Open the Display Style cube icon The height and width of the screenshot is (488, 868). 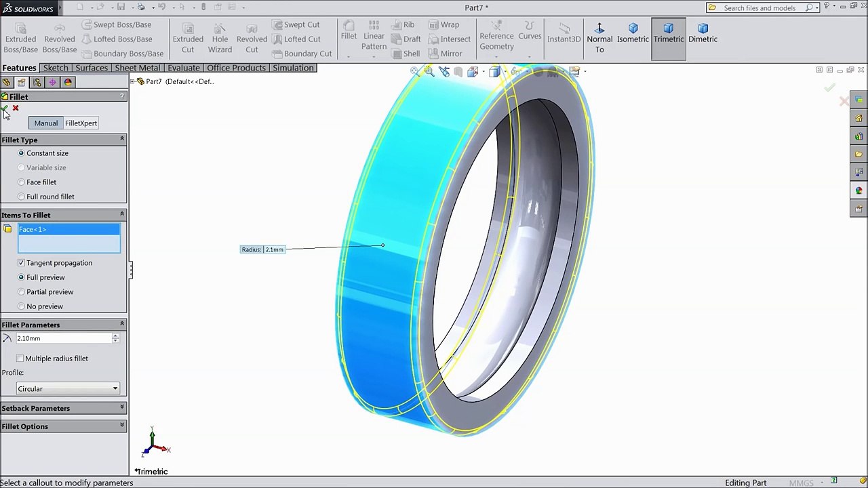tap(494, 71)
